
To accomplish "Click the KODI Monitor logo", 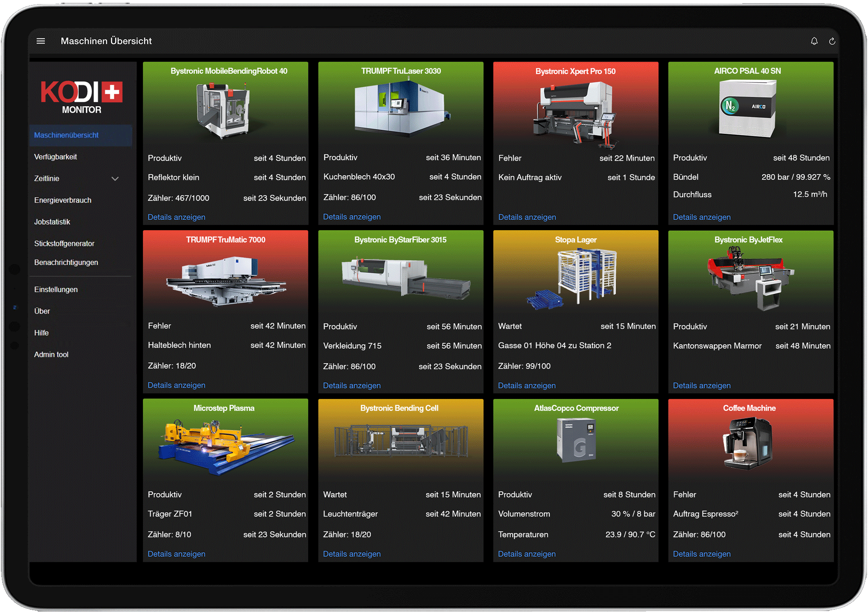I will [x=81, y=97].
